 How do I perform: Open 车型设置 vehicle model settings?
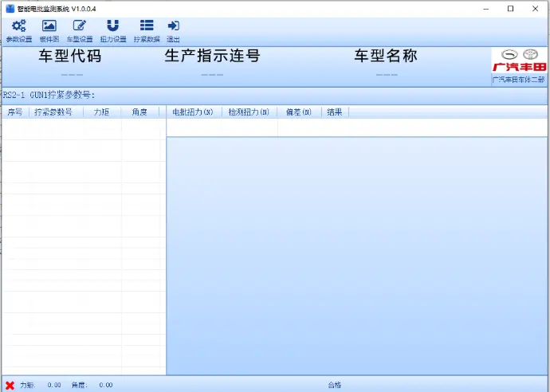(80, 30)
